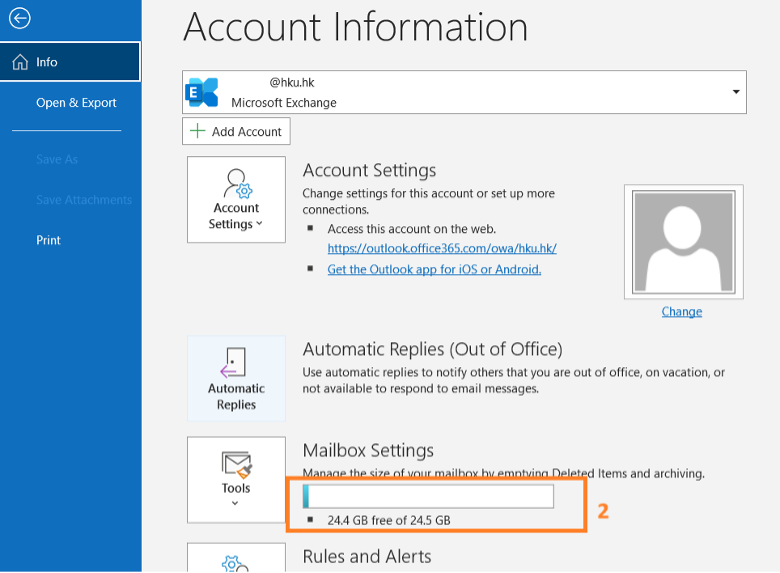Expand the Tools dropdown button
The image size is (780, 573).
click(236, 479)
